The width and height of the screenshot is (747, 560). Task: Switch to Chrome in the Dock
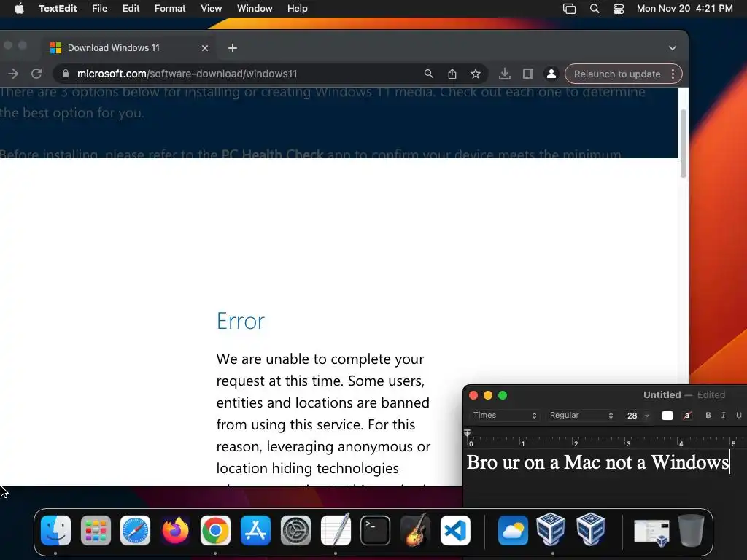point(215,531)
